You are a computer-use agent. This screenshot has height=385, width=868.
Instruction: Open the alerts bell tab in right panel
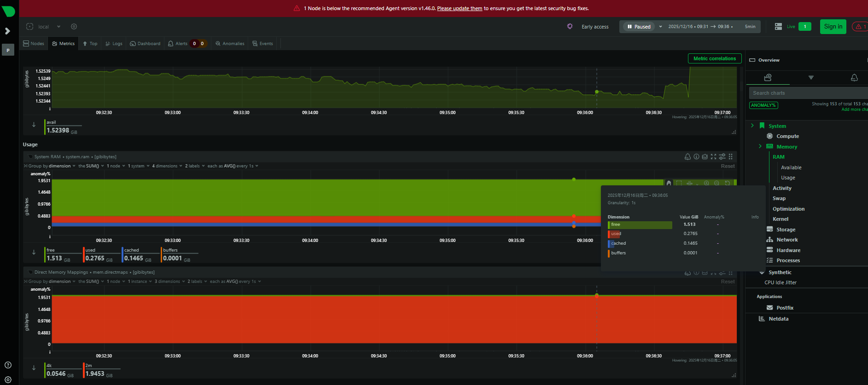click(854, 78)
